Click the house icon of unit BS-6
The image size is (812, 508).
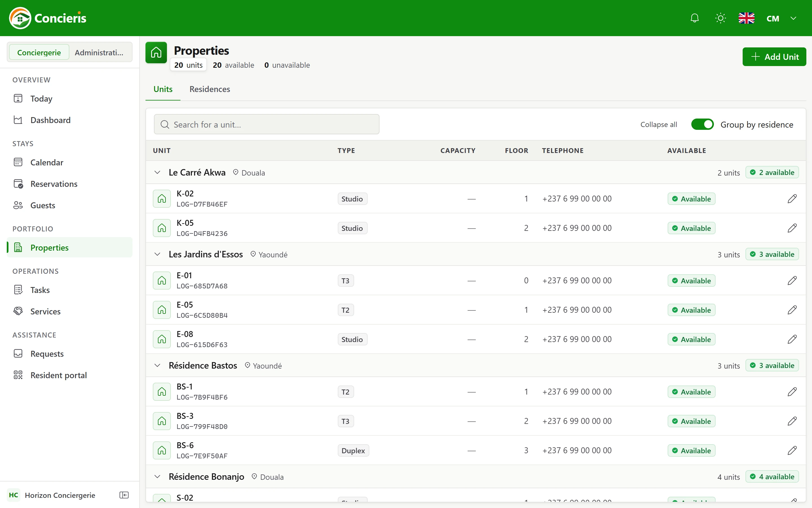(162, 450)
